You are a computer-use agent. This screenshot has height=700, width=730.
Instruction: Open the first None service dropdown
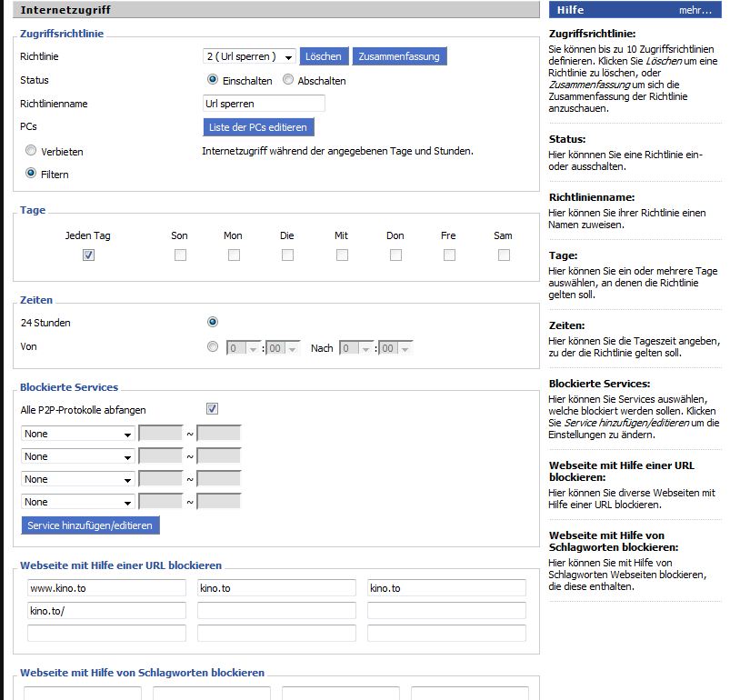coord(78,434)
